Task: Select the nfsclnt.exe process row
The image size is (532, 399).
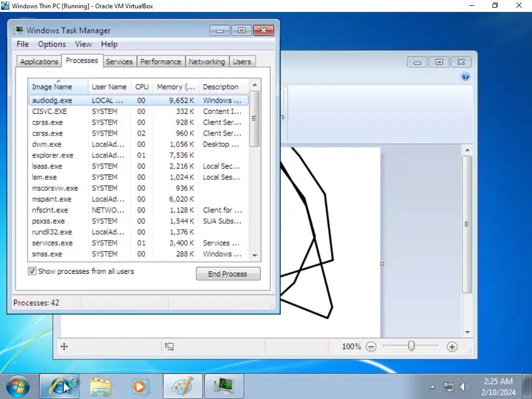Action: tap(138, 210)
